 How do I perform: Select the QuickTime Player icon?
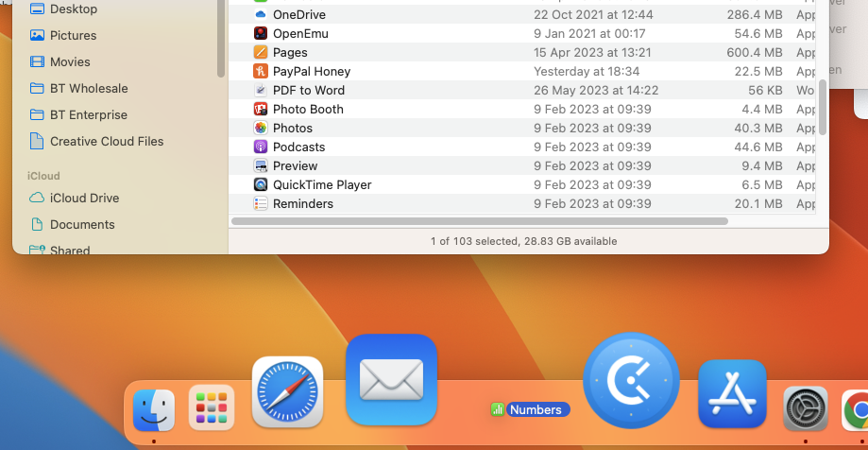[x=260, y=184]
